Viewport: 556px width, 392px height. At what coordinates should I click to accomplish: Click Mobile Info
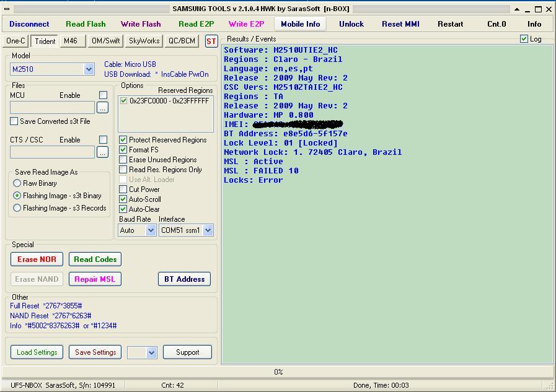(301, 24)
